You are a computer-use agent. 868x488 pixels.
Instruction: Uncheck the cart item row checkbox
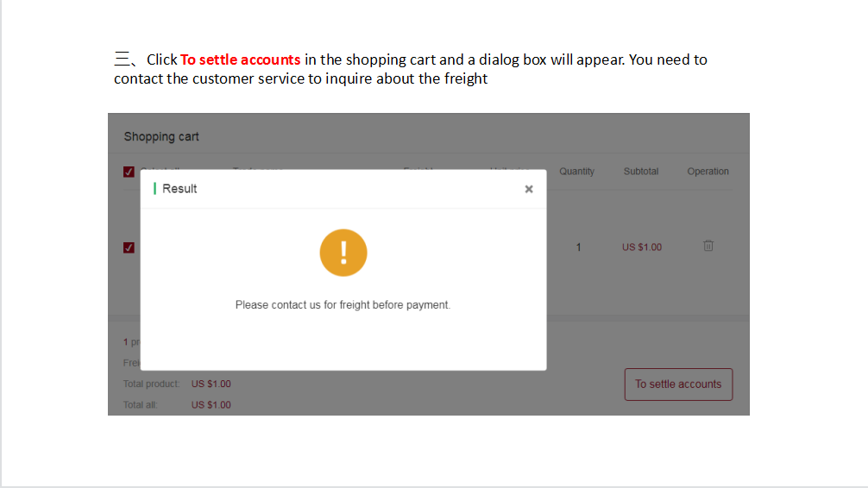pos(129,247)
